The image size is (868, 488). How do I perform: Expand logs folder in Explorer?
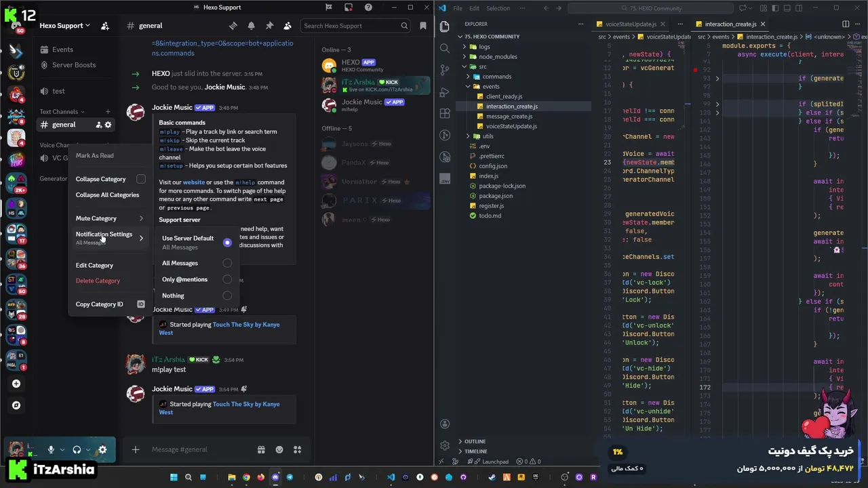465,47
